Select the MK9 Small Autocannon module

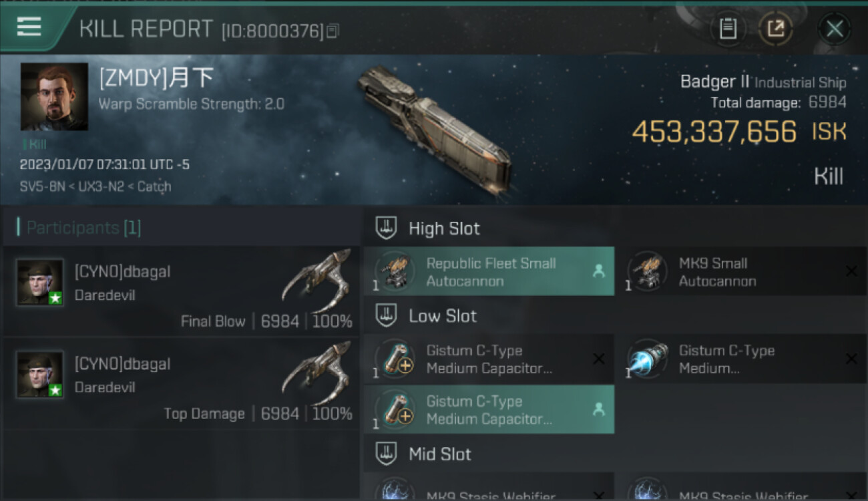tap(741, 272)
